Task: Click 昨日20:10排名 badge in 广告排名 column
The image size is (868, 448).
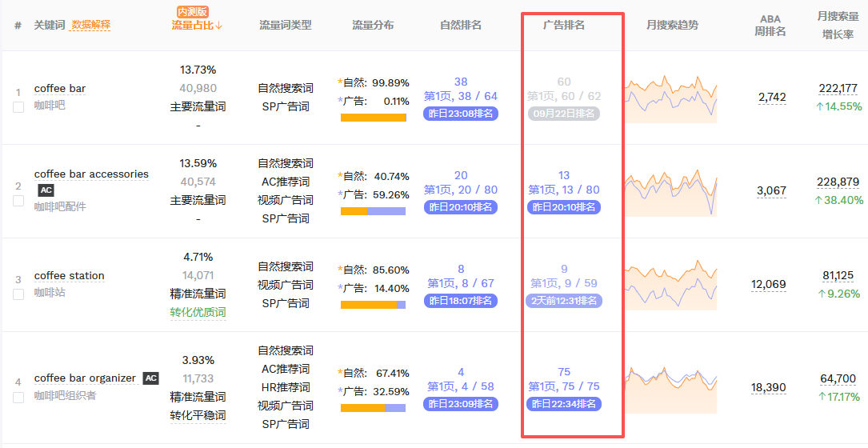Action: pos(563,207)
